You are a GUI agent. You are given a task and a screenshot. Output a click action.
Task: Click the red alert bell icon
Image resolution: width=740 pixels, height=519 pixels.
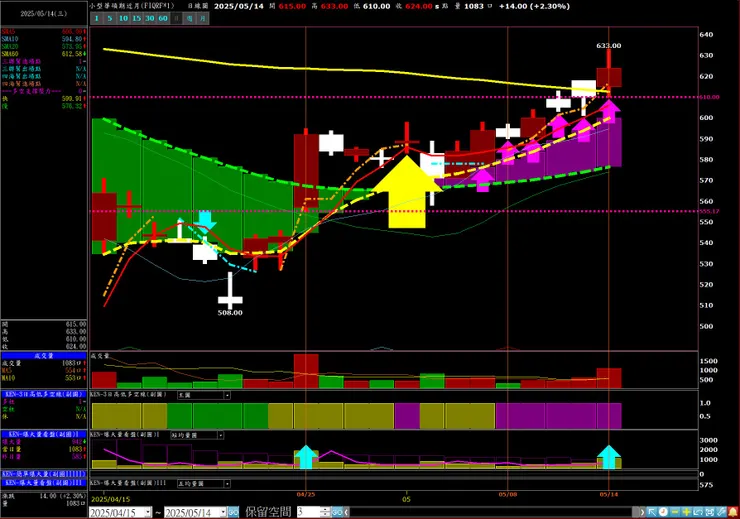point(733,512)
